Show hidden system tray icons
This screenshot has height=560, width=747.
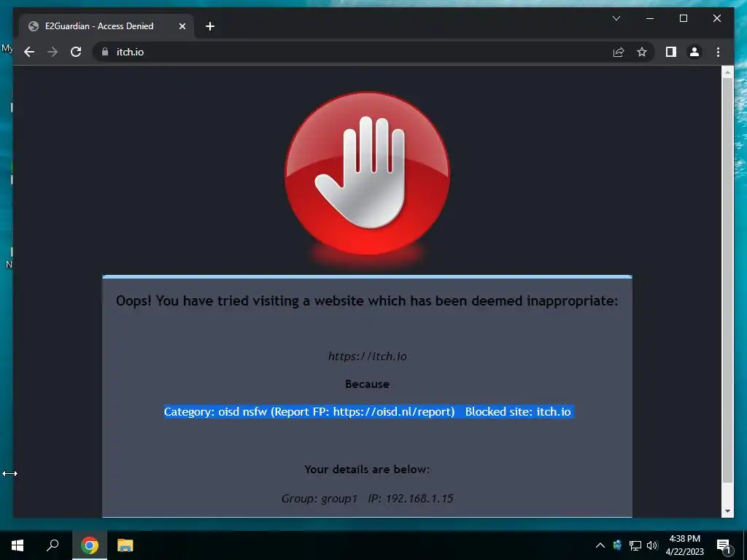(600, 545)
